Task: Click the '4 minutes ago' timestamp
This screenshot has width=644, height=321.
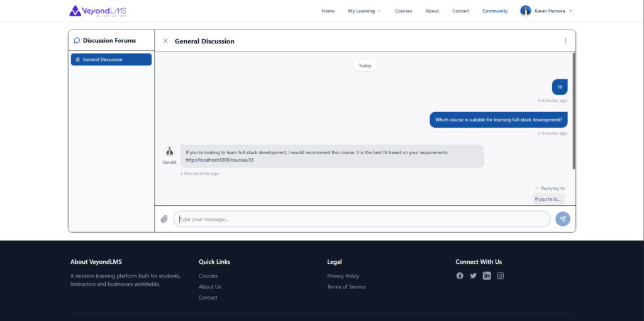Action: pos(552,101)
